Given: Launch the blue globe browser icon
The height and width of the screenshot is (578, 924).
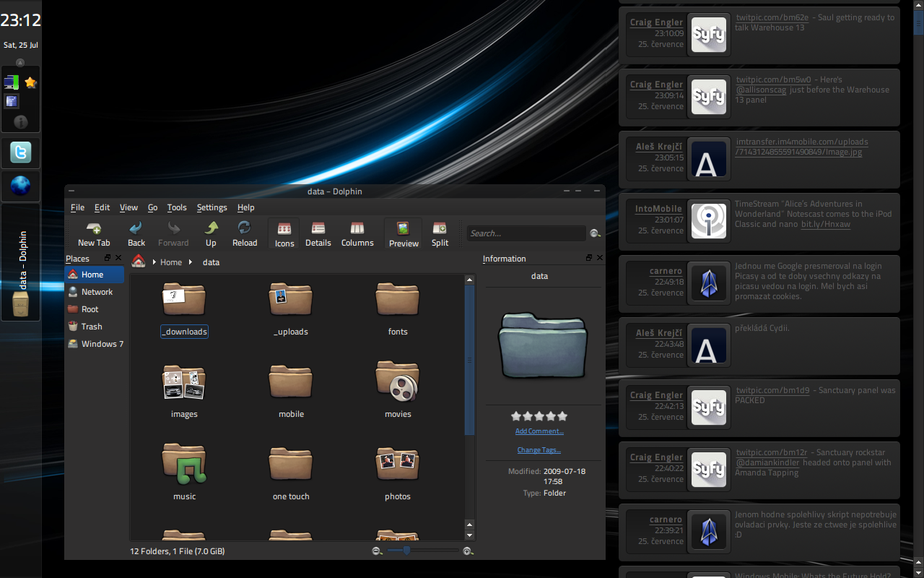Looking at the screenshot, I should [x=20, y=186].
